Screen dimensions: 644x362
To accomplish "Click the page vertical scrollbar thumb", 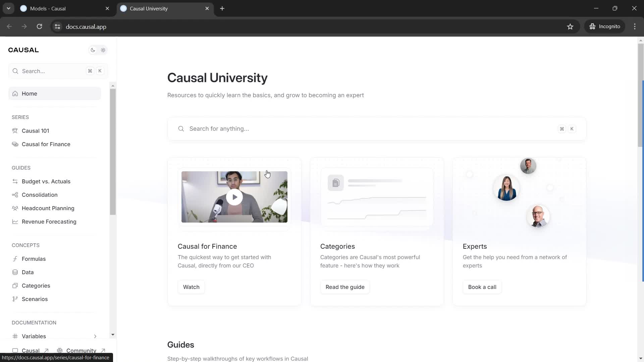I will tap(641, 95).
